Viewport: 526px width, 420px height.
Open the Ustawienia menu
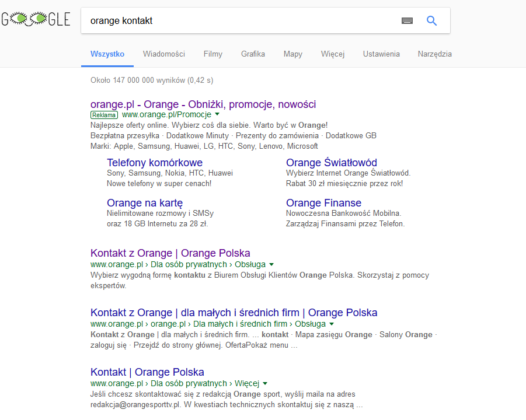click(381, 54)
